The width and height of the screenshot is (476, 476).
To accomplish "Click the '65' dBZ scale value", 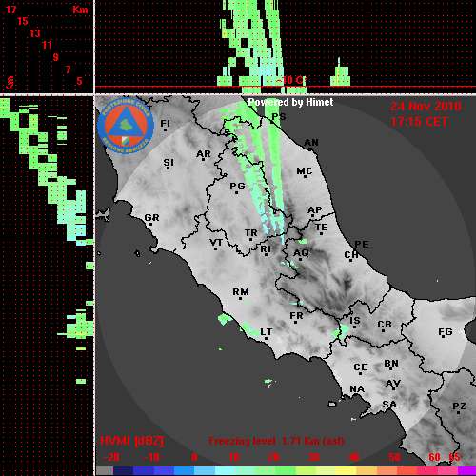I will [454, 457].
